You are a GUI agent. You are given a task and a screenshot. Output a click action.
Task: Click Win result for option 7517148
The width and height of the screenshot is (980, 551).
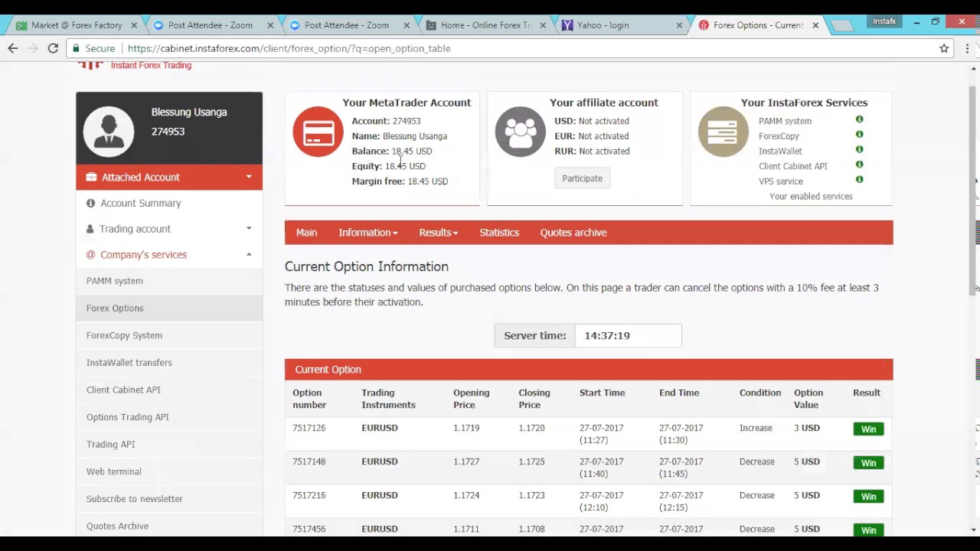pyautogui.click(x=868, y=463)
